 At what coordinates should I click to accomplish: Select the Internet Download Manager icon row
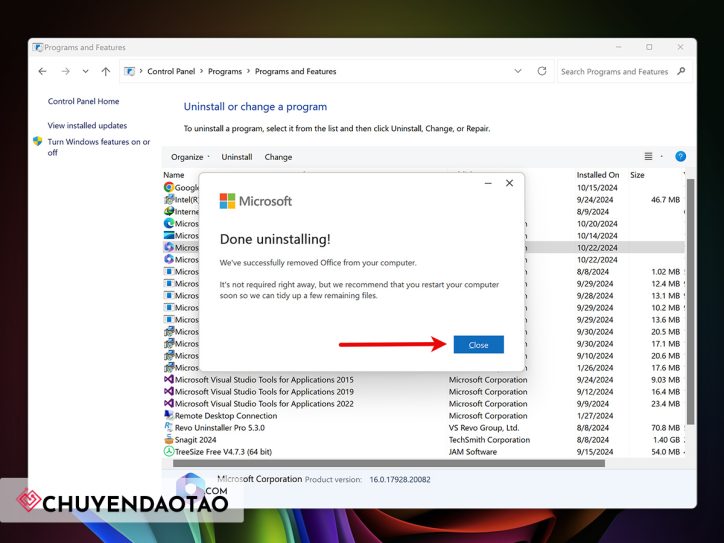coord(169,211)
